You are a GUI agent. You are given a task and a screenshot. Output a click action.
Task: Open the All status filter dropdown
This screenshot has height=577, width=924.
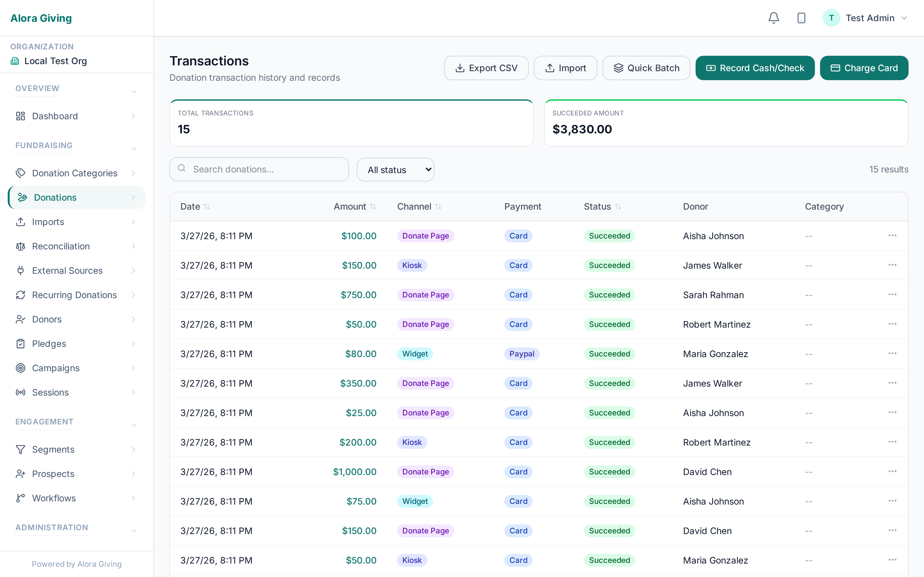395,169
